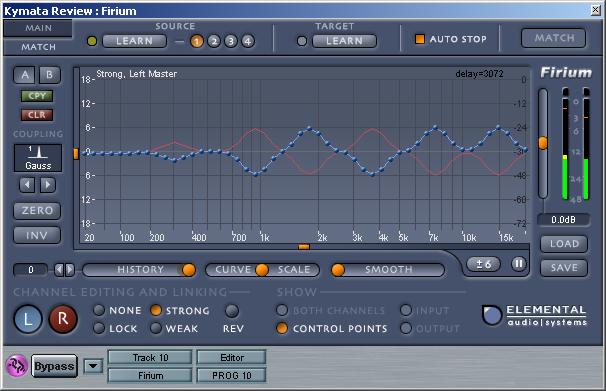This screenshot has height=391, width=606.
Task: Click the LOAD button
Action: (564, 244)
